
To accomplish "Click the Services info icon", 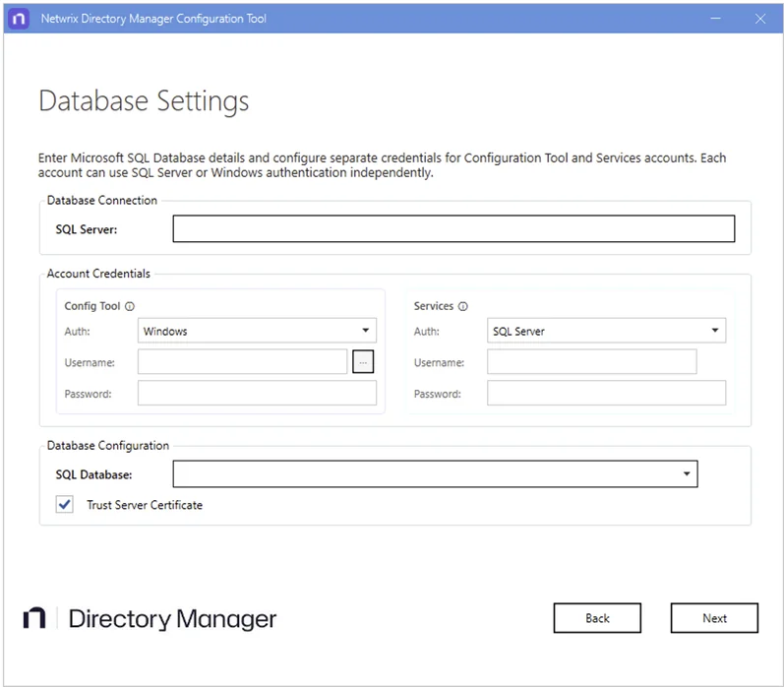I will [463, 306].
